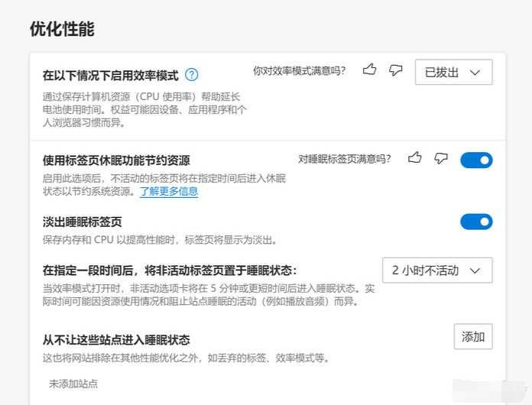Screen dimensions: 532x405
Task: Disable the 淡出睡眠标签页 toggle
Action: 476,222
